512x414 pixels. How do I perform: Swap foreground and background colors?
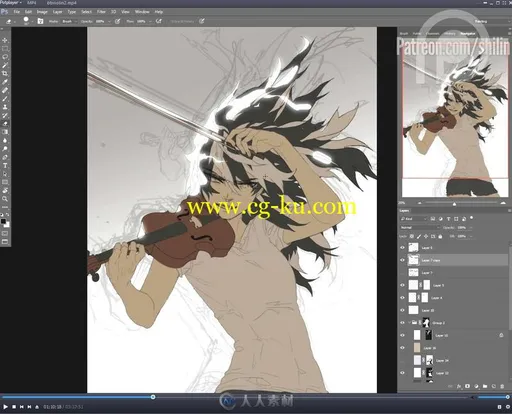coord(8,215)
